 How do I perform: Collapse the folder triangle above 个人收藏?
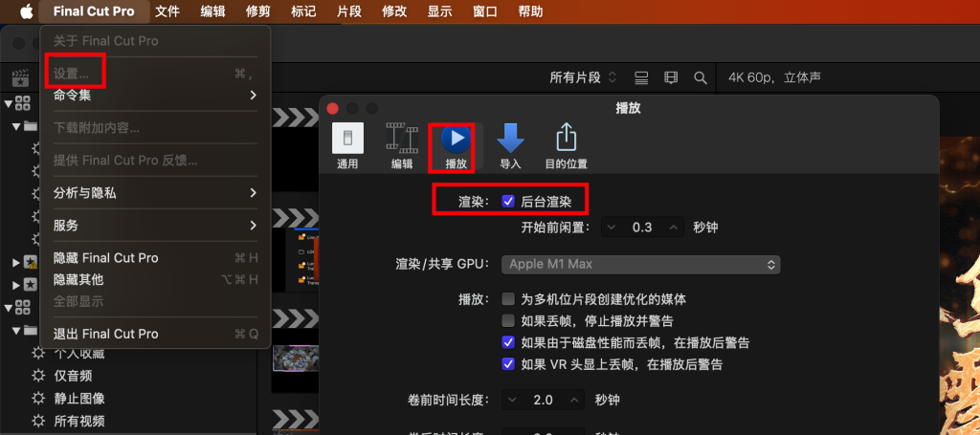click(x=15, y=330)
